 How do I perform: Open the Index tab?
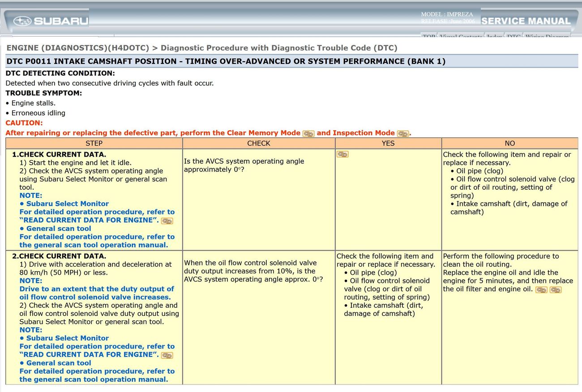(494, 36)
